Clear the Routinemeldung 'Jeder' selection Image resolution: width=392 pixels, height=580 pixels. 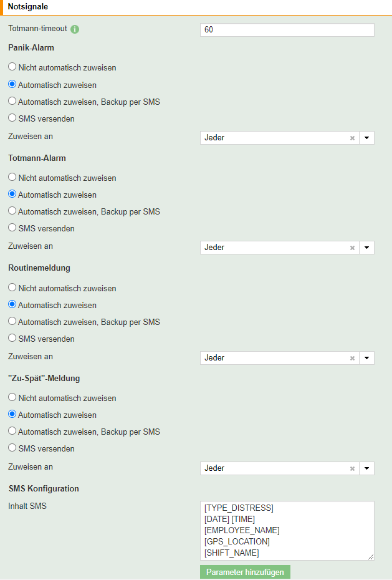pyautogui.click(x=352, y=358)
